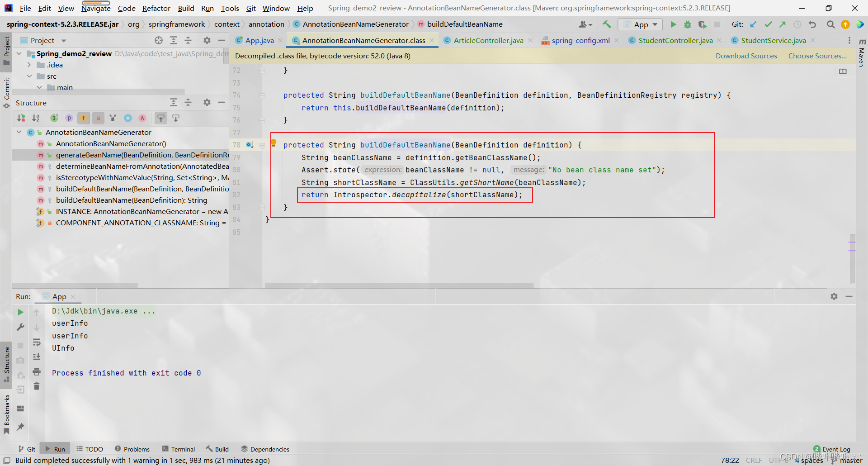Screen dimensions: 868x466
Task: Push commits using Git green arrow
Action: pos(783,24)
